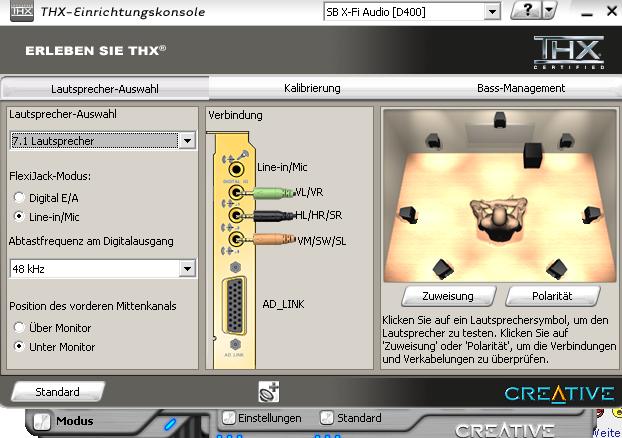This screenshot has height=438, width=622.
Task: Switch to the Kalibrierung tab
Action: (x=312, y=88)
